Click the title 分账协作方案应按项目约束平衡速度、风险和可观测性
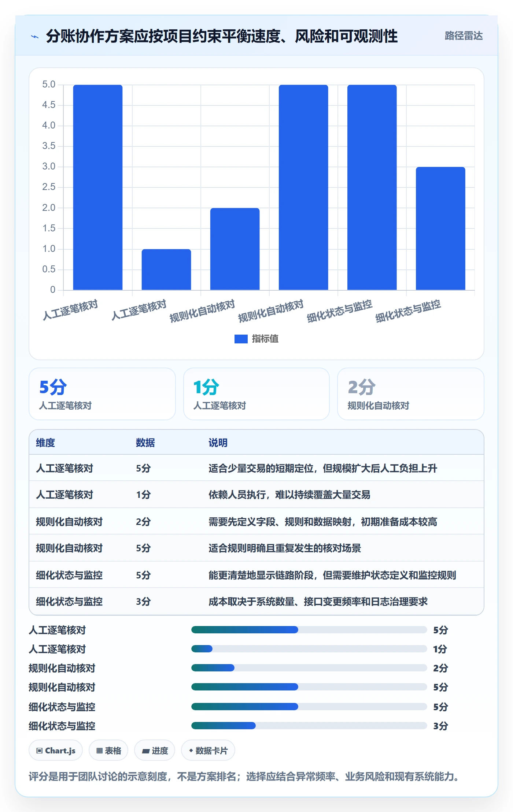This screenshot has height=812, width=513. click(x=222, y=36)
